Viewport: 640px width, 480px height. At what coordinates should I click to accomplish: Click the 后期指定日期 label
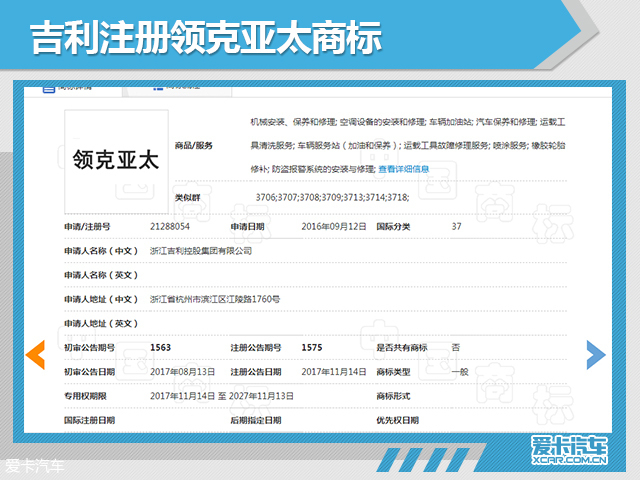tap(256, 420)
